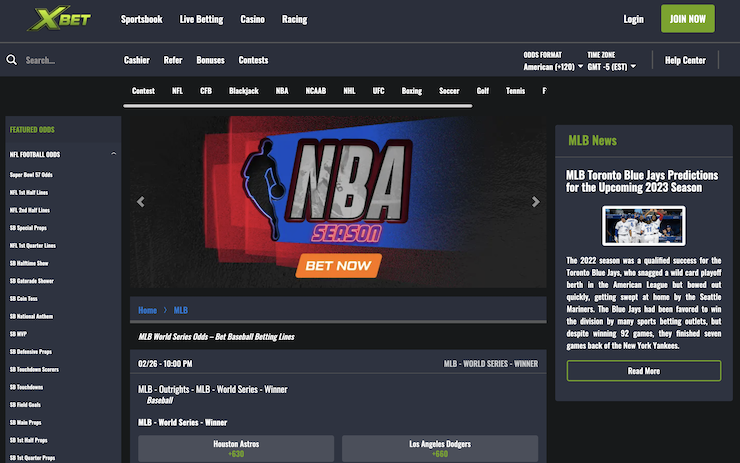Select the NFL sports tab
Screen dimensions: 740x463
coord(177,91)
